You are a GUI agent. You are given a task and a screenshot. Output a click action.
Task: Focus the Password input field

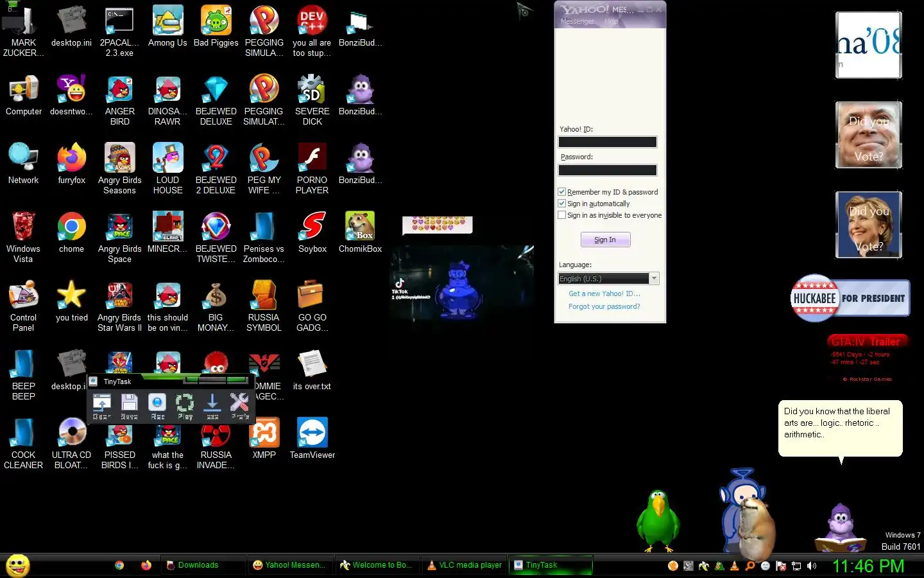[x=608, y=170]
